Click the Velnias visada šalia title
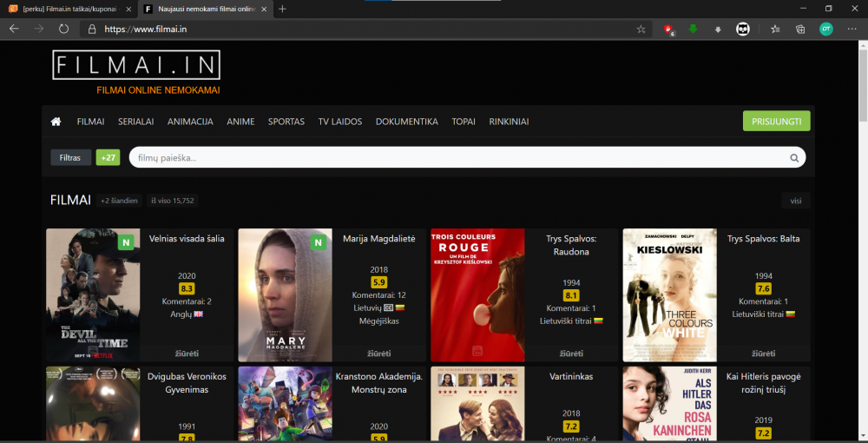This screenshot has height=443, width=868. pyautogui.click(x=187, y=239)
